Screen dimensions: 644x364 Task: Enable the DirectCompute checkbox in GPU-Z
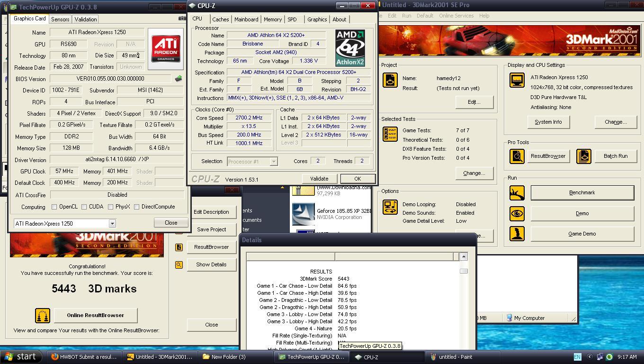(x=136, y=207)
